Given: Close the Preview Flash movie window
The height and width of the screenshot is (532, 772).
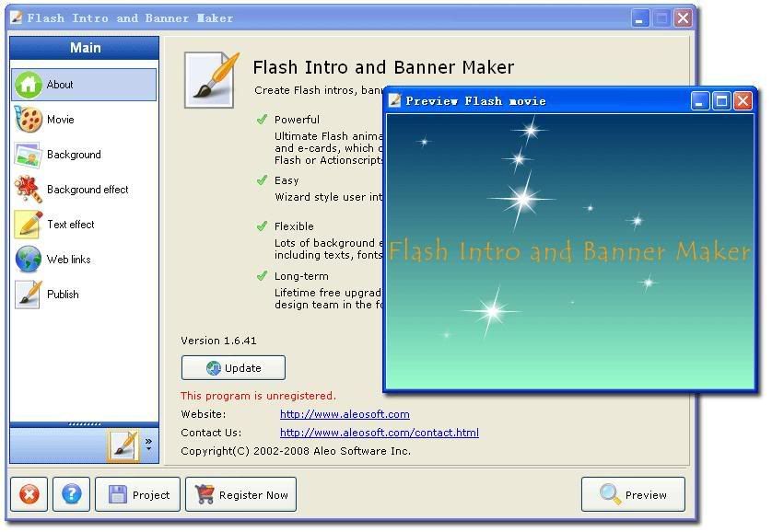Looking at the screenshot, I should click(743, 101).
